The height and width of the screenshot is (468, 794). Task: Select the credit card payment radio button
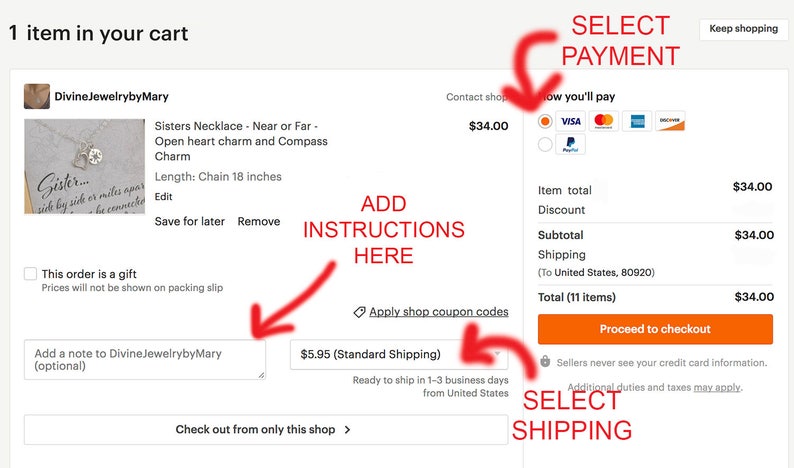[545, 121]
